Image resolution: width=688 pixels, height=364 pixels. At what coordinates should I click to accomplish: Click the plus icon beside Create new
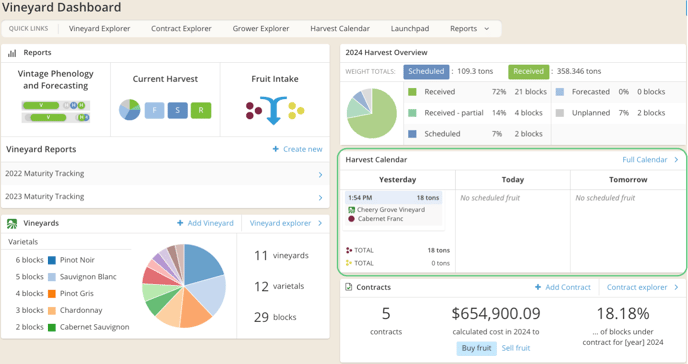(276, 149)
